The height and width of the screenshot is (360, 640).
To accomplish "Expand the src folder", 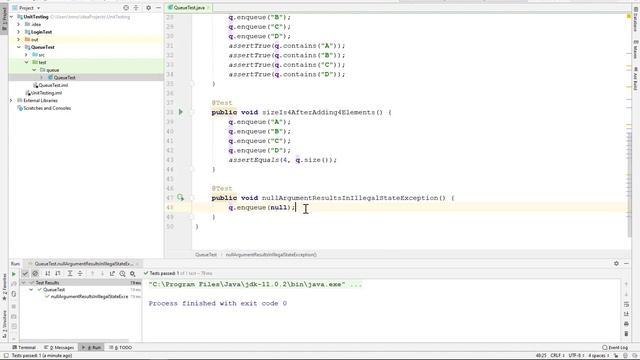I will (x=26, y=55).
